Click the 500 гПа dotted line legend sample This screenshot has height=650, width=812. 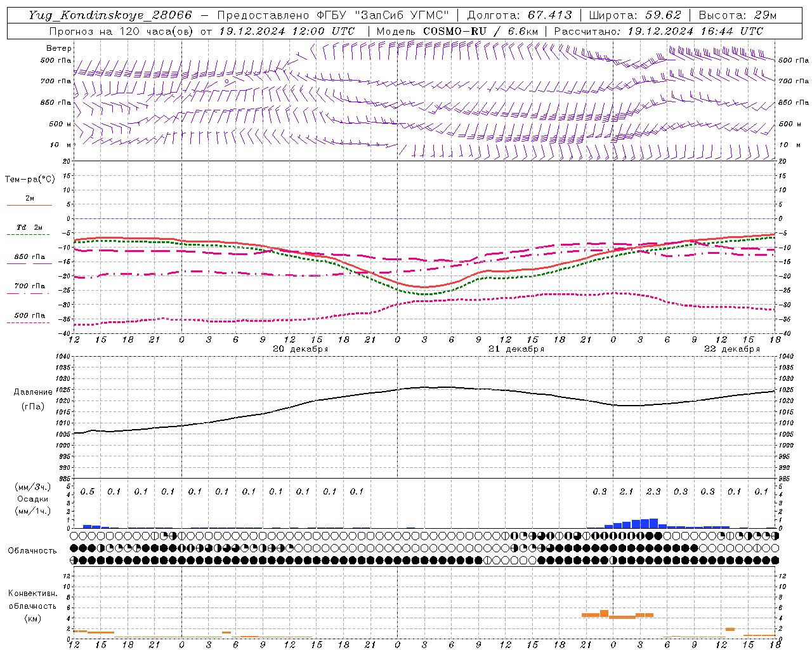(x=28, y=323)
